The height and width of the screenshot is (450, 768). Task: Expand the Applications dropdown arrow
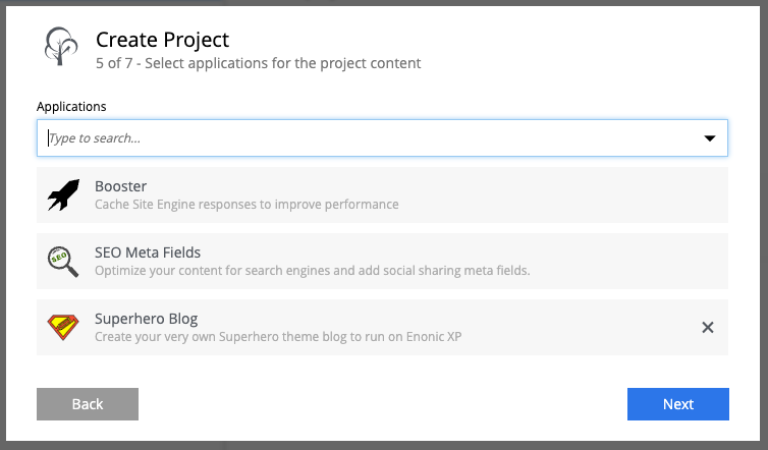(710, 138)
